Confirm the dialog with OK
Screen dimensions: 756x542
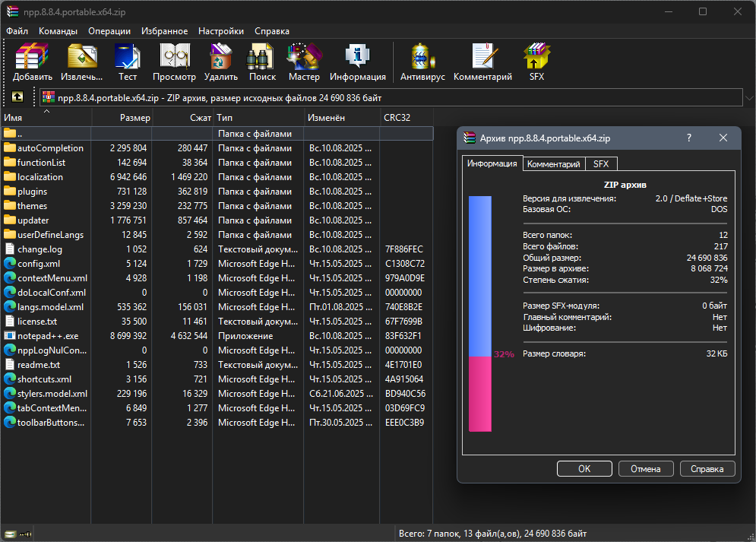(x=584, y=469)
